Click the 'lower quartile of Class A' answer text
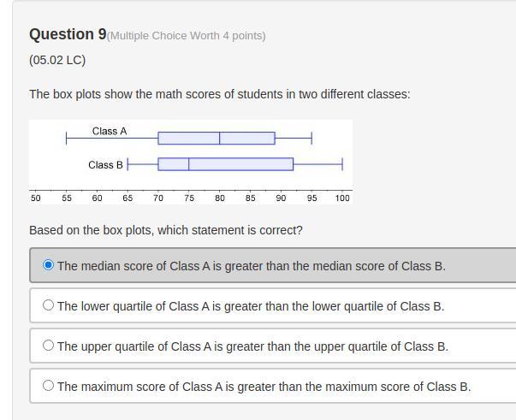The width and height of the screenshot is (516, 420). 251,306
